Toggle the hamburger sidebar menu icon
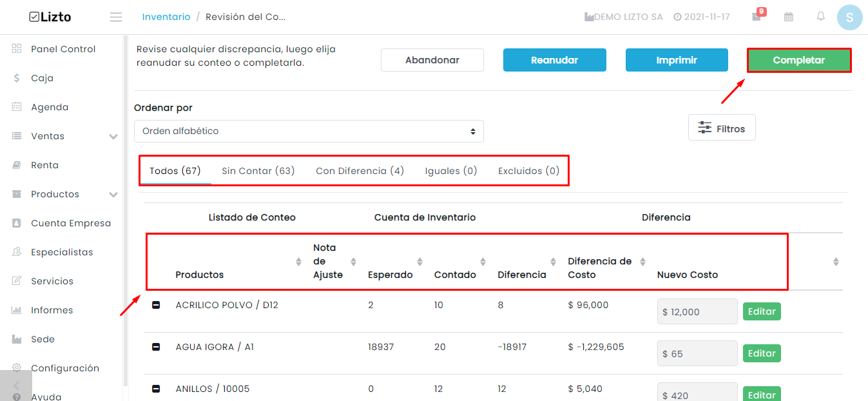This screenshot has width=868, height=401. (x=116, y=17)
